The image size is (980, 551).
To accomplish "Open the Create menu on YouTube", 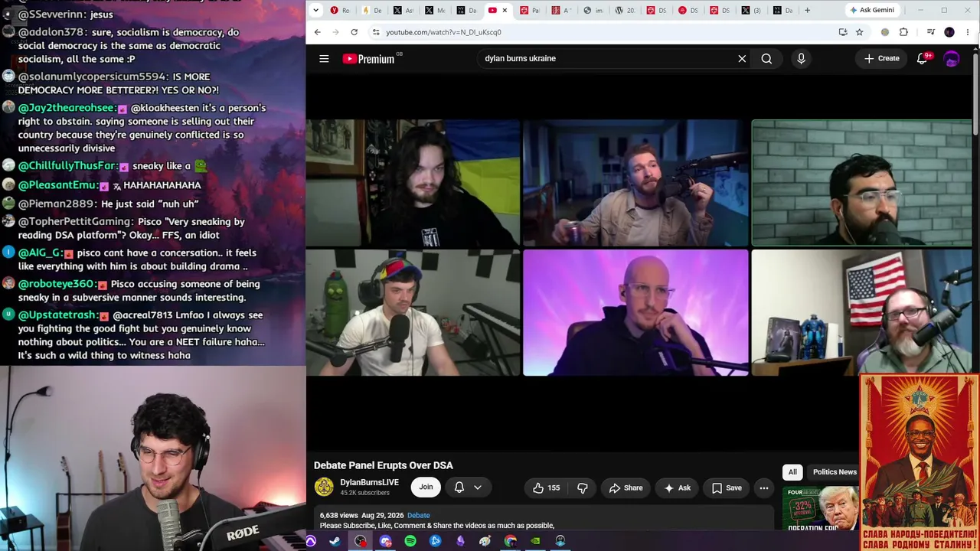I will click(881, 58).
